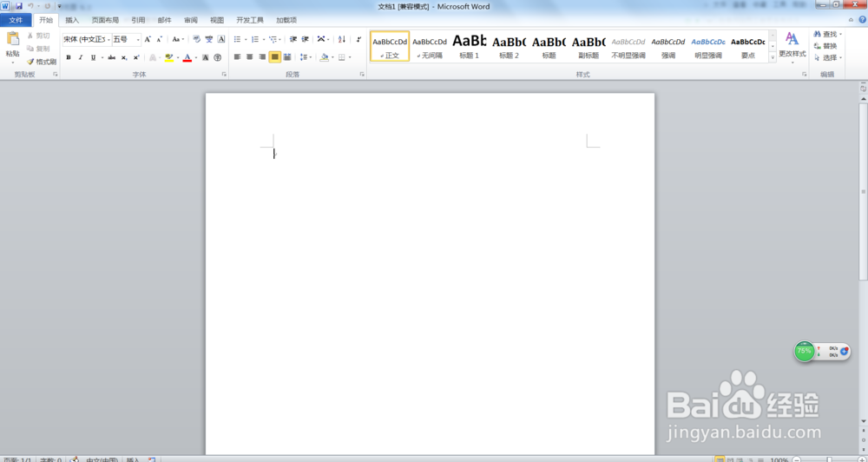868x462 pixels.
Task: Click the Copy (复制) button
Action: (x=38, y=48)
